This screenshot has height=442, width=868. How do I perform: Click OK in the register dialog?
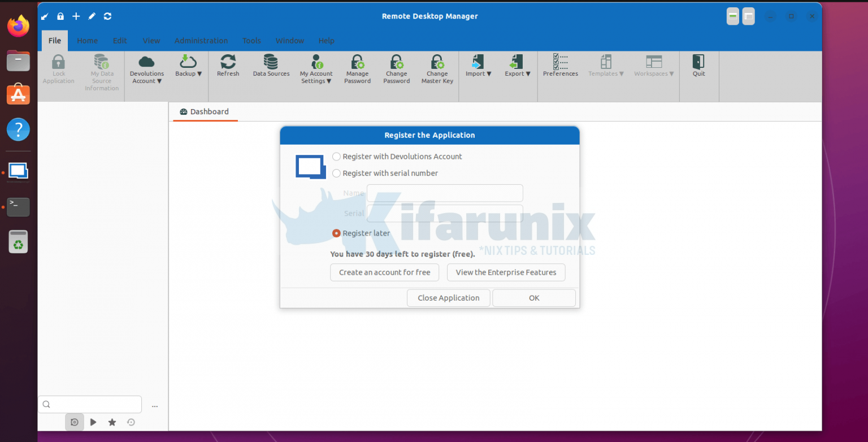click(534, 298)
